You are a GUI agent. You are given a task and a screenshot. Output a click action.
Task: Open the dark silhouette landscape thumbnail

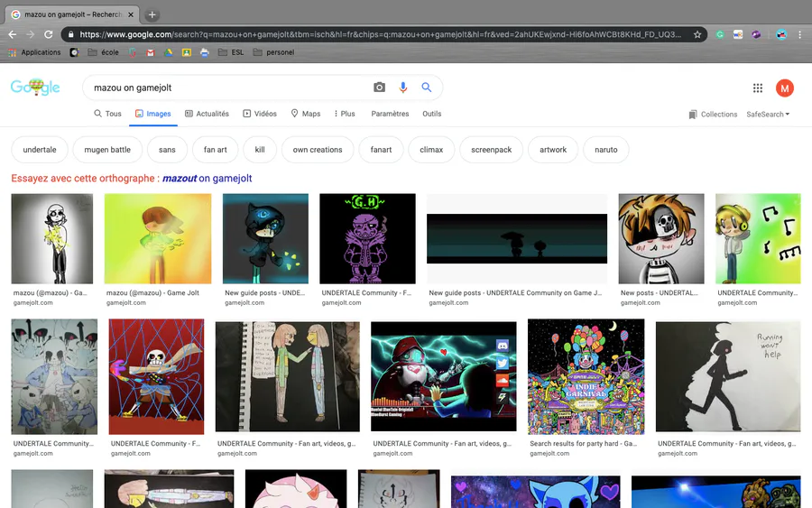(x=517, y=239)
